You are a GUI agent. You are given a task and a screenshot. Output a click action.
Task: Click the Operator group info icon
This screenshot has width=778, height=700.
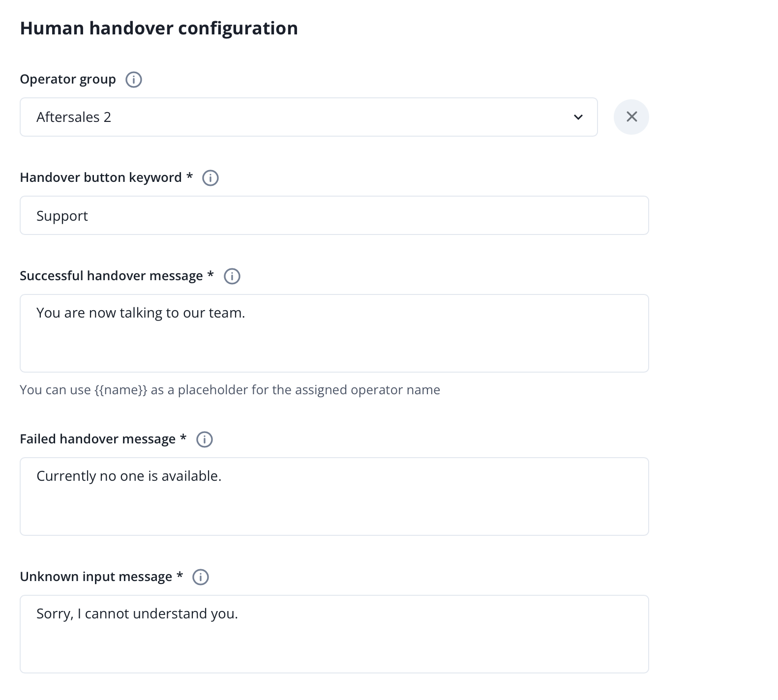point(134,80)
